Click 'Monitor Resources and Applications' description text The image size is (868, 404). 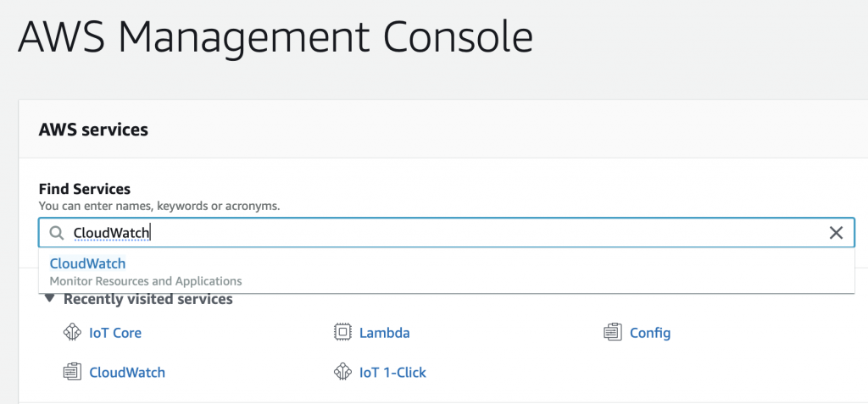(x=146, y=281)
